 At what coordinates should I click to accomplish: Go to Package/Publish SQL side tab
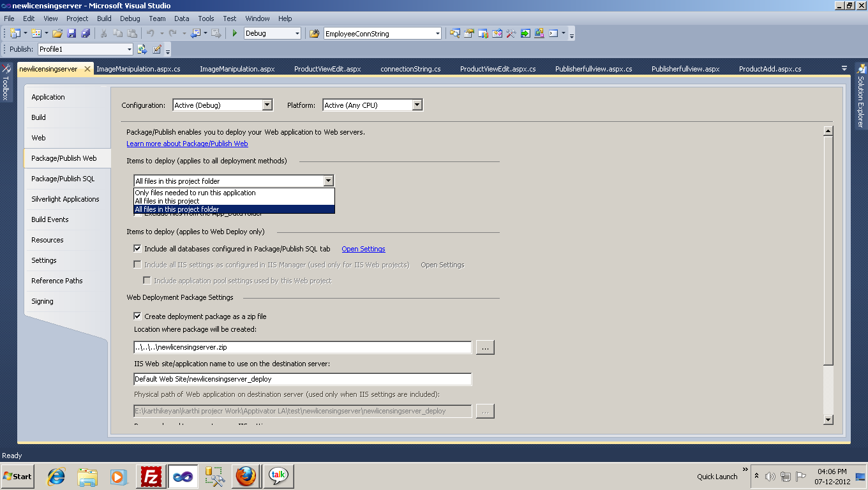(66, 179)
